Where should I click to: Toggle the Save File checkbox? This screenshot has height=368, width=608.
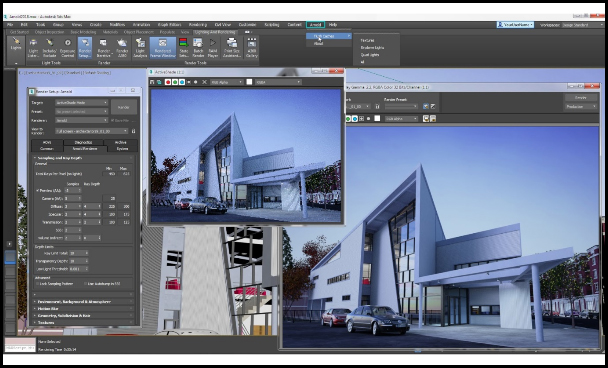pyautogui.click(x=112, y=121)
